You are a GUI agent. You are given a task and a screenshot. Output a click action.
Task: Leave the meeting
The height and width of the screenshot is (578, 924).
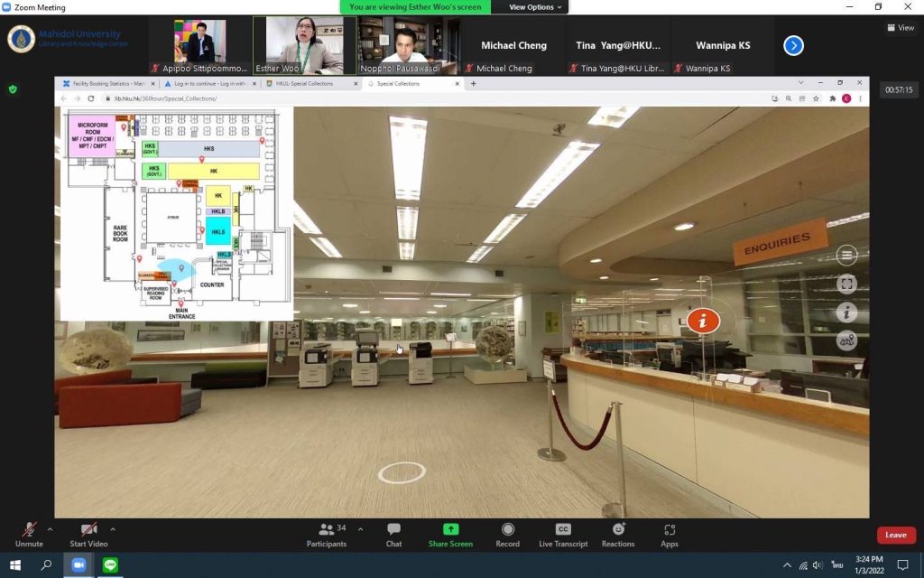click(895, 535)
